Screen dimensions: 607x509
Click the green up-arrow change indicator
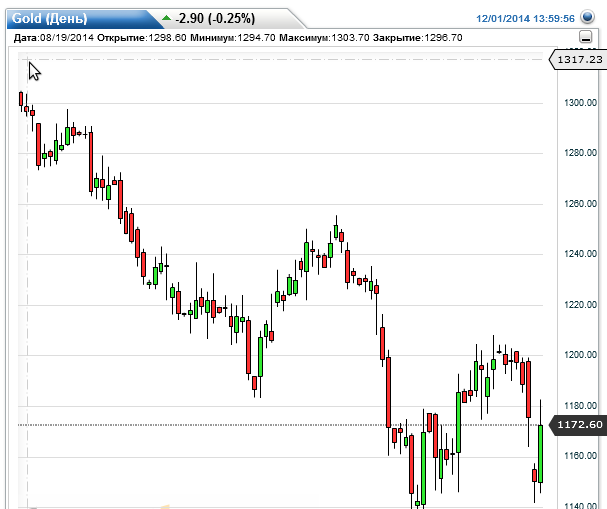[x=166, y=18]
